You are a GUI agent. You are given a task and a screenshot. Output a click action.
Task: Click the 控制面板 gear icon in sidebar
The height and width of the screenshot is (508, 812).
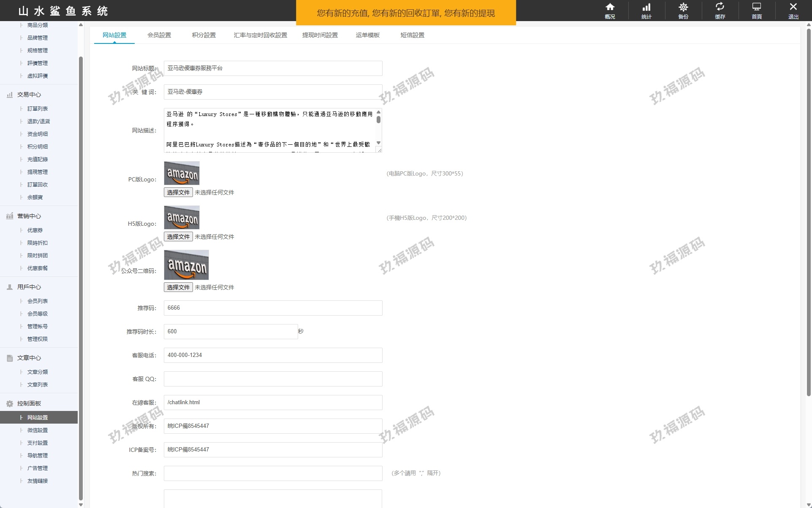tap(10, 404)
